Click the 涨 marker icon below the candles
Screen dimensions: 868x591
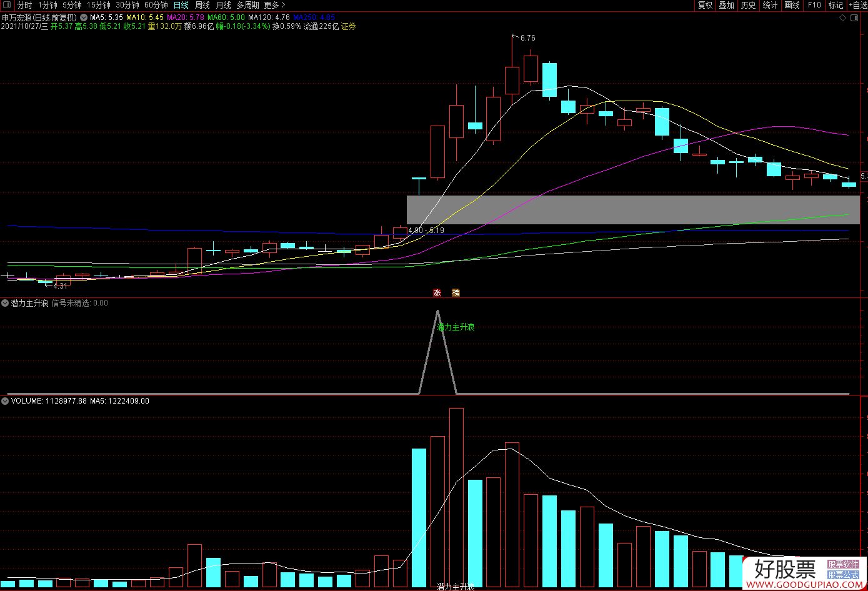tap(437, 292)
